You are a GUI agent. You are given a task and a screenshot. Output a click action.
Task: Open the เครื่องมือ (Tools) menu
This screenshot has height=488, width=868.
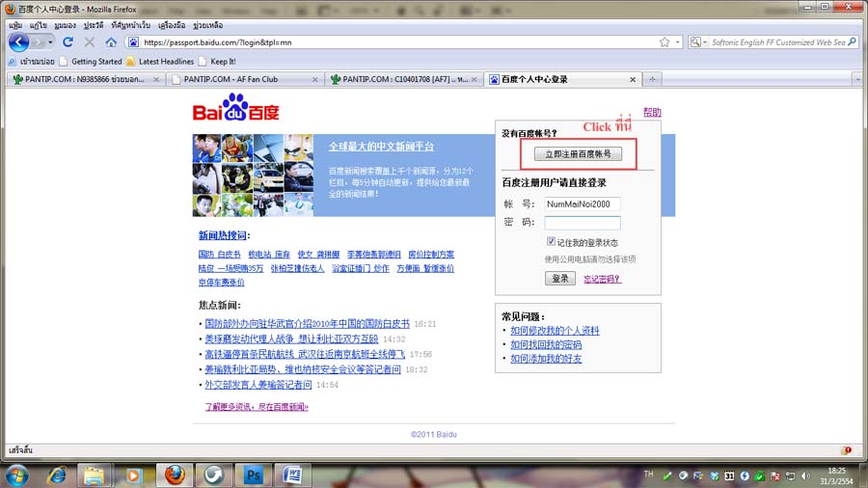coord(172,25)
